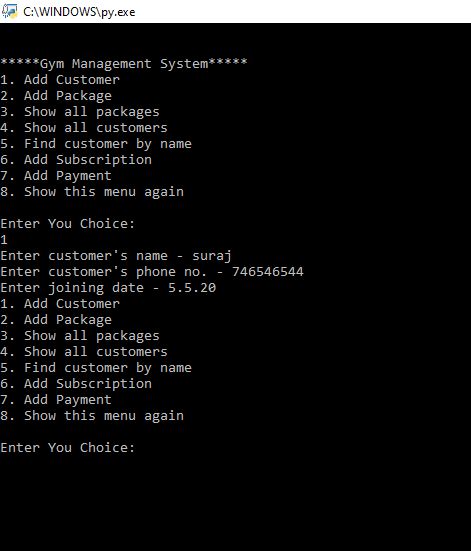The height and width of the screenshot is (551, 471).
Task: Click the joining date value 5.5.20
Action: point(192,288)
